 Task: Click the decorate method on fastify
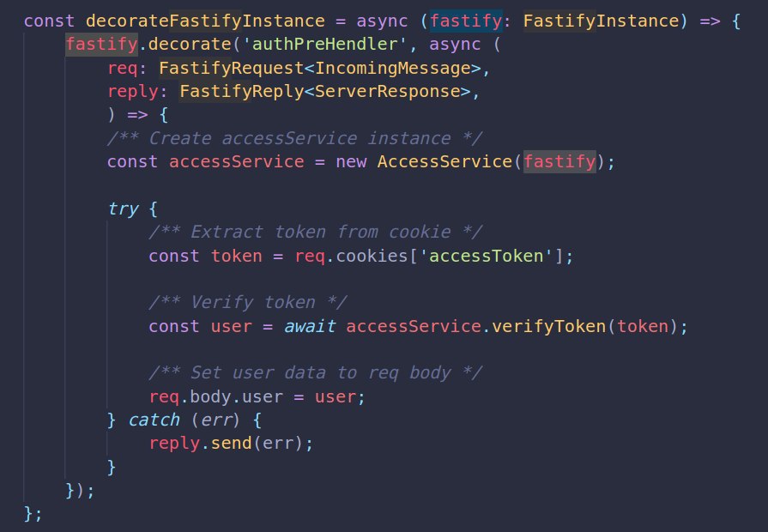click(190, 44)
